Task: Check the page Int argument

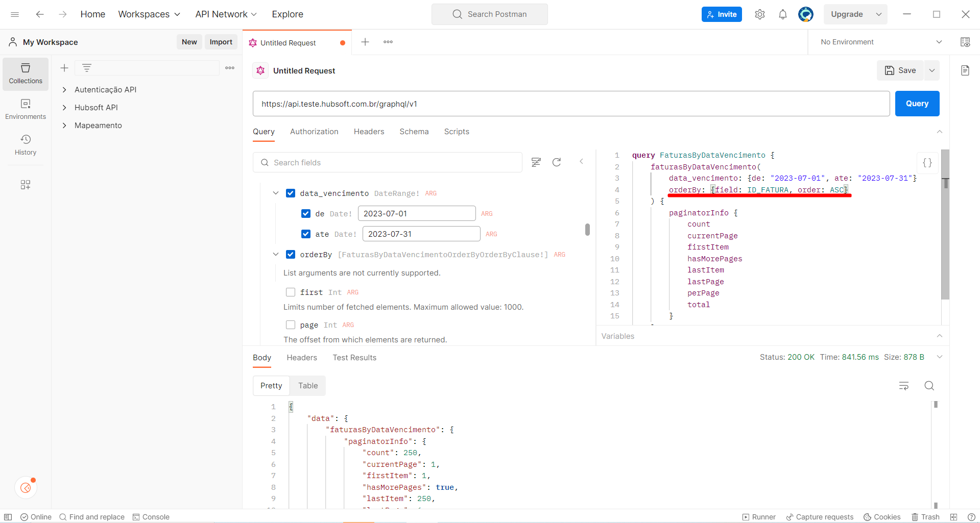Action: coord(291,325)
